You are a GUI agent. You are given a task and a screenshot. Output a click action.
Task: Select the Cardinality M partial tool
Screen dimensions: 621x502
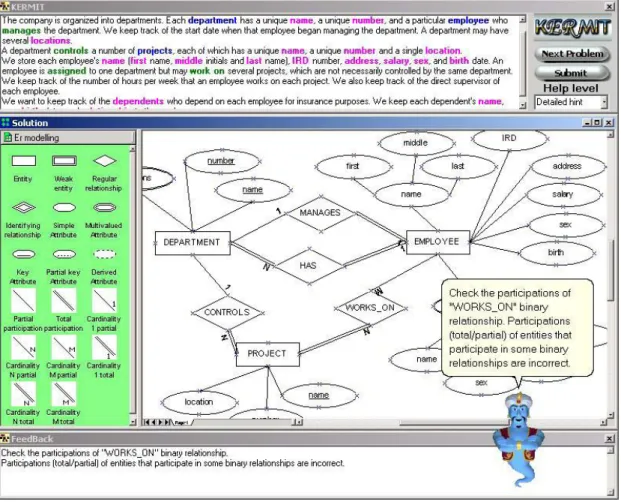[x=64, y=347]
